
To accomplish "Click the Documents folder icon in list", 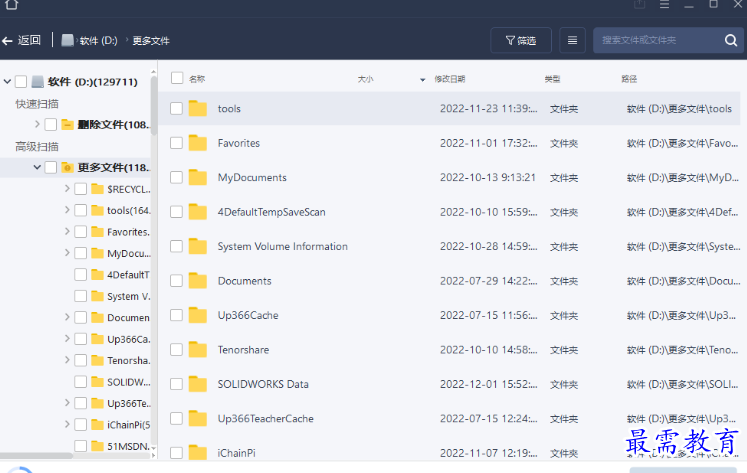I will (198, 281).
